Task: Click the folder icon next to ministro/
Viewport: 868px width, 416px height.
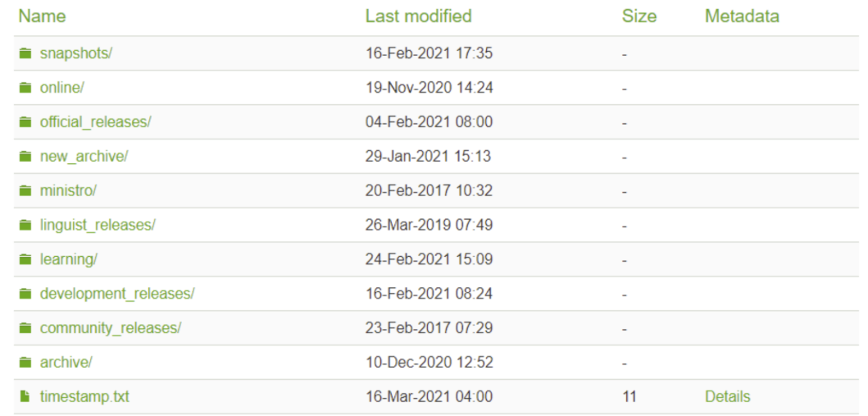Action: click(25, 191)
